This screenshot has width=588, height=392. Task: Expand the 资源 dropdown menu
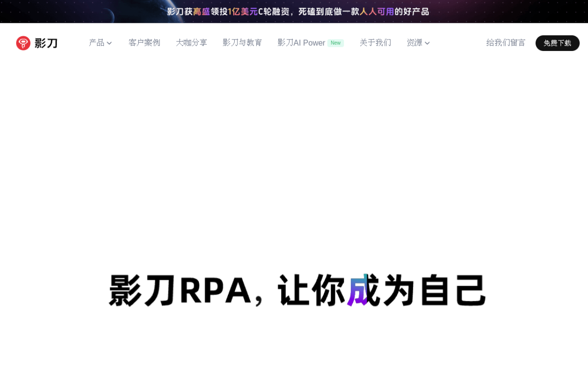[418, 43]
